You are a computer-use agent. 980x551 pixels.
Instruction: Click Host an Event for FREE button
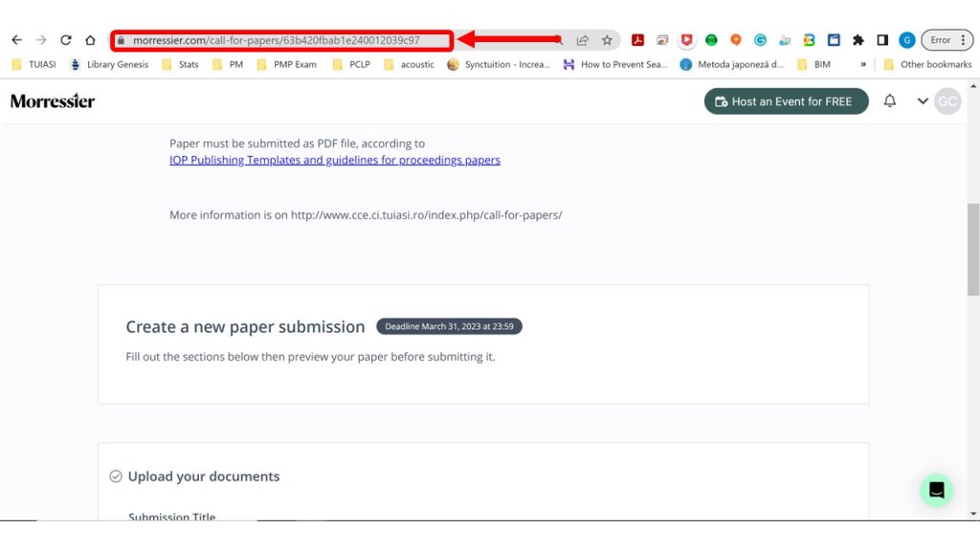coord(787,101)
